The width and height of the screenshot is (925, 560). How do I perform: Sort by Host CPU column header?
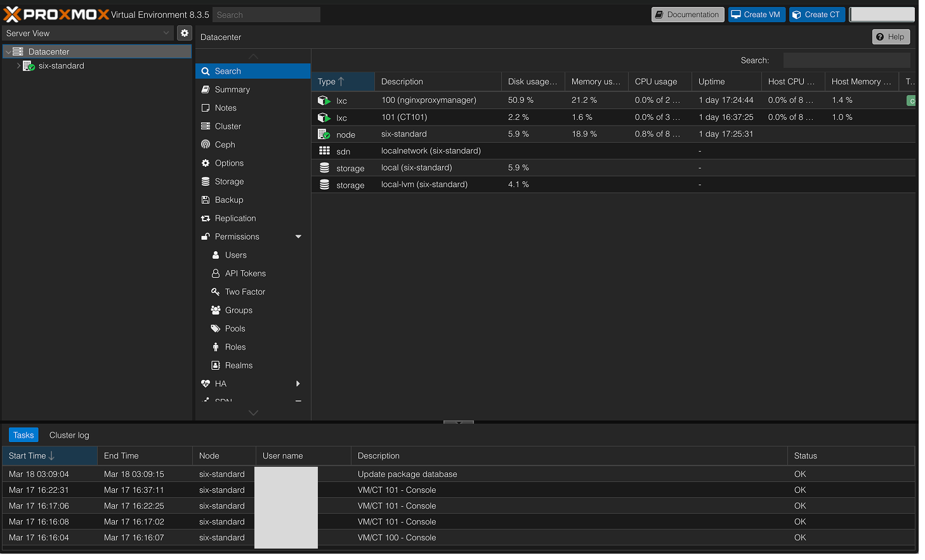[x=793, y=81]
